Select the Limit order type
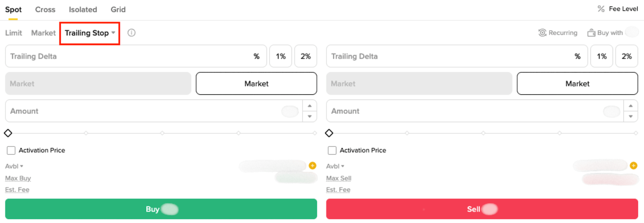Viewport: 644px width, 223px height. [14, 33]
